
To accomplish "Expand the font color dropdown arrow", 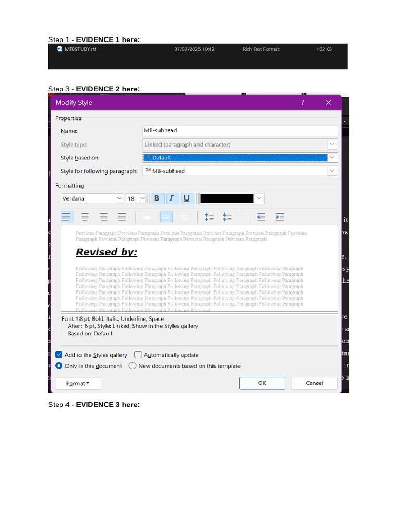I will point(259,198).
